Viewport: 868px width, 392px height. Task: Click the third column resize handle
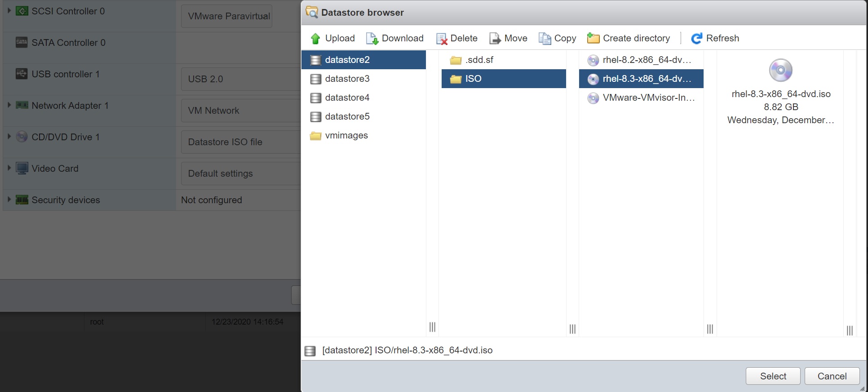(x=710, y=329)
